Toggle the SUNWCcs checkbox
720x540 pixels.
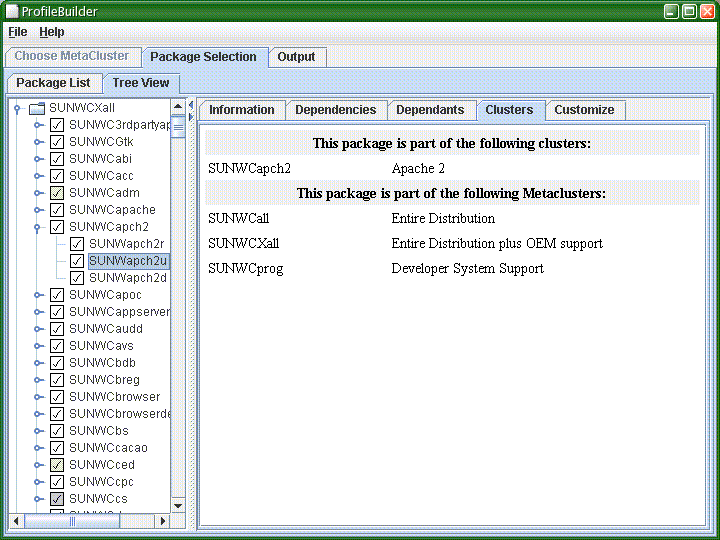point(57,499)
